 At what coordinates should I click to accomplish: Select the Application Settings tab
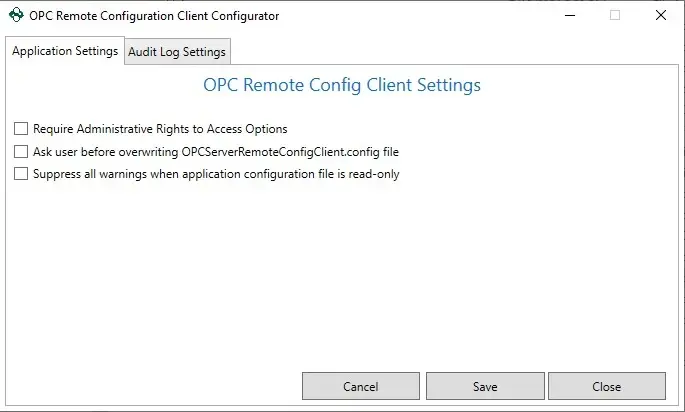tap(65, 51)
